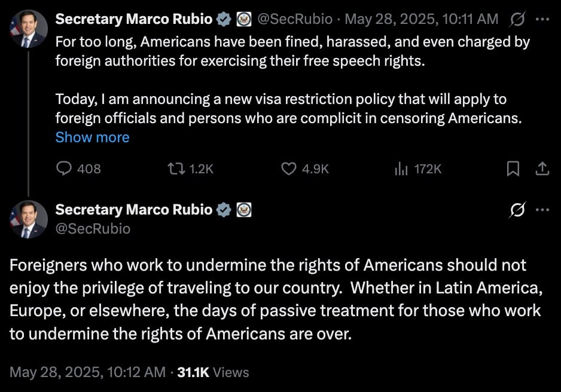Share Rubio's first tweet
This screenshot has height=392, width=561.
542,169
